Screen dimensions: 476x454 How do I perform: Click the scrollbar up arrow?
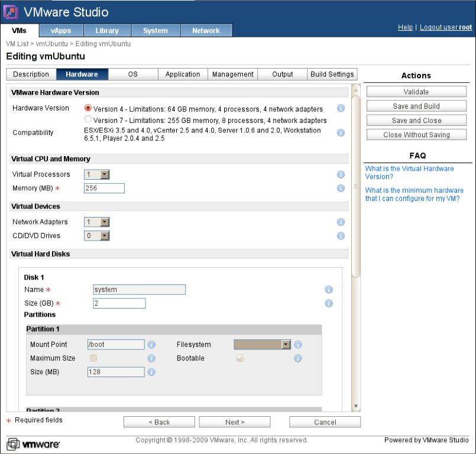click(356, 90)
